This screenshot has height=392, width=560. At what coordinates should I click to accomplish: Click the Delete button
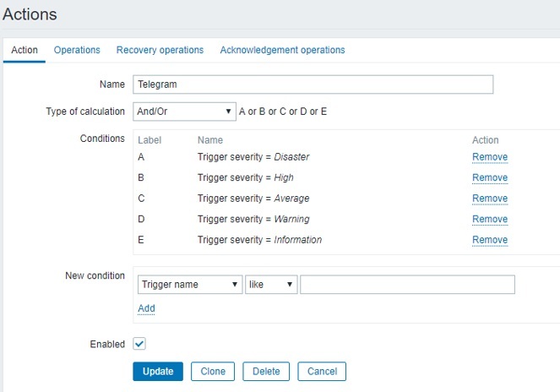pos(266,371)
